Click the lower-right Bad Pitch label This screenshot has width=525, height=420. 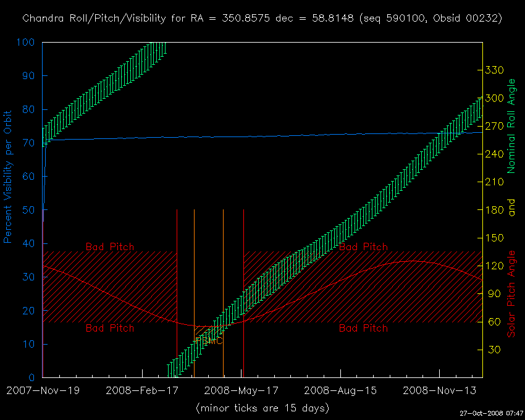coord(363,328)
